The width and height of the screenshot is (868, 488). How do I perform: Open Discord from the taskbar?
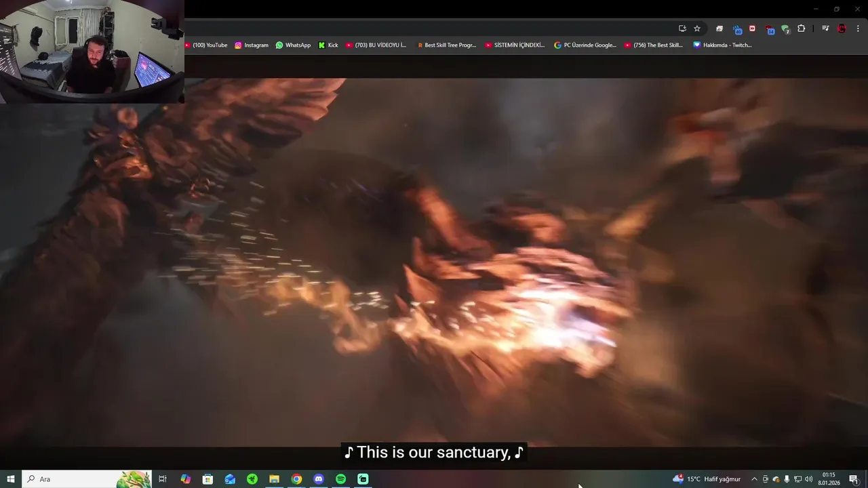point(319,479)
